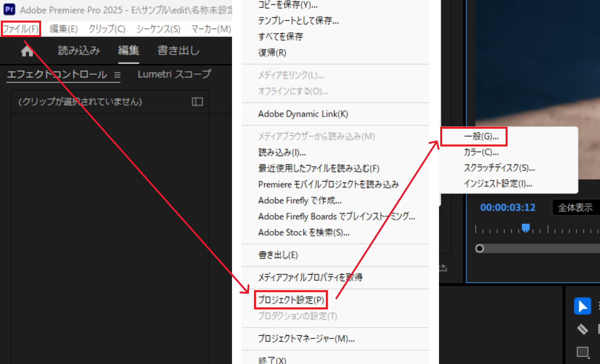Screen dimensions: 600x364
Task: Expand 最近使用したファイルを読み込む(F) submenu
Action: tap(318, 168)
